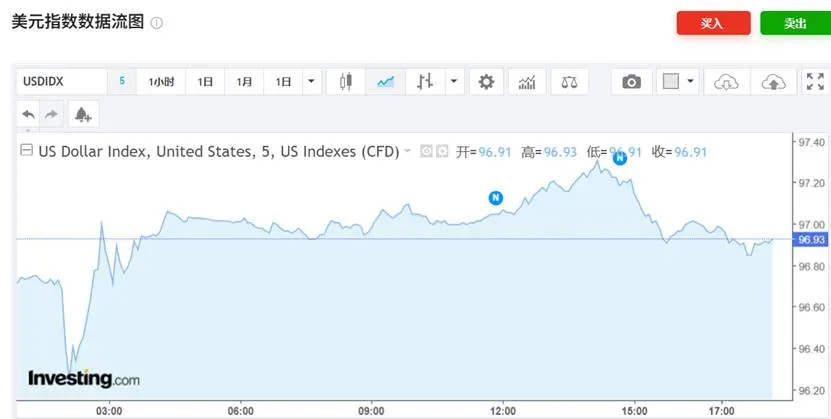
Task: Switch to the 1小时 interval
Action: (162, 82)
